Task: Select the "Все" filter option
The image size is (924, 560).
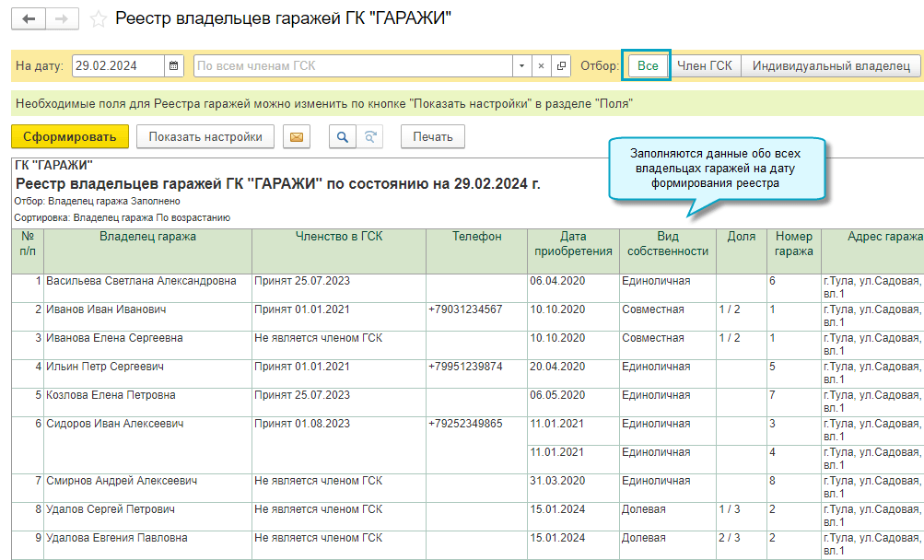Action: point(648,65)
